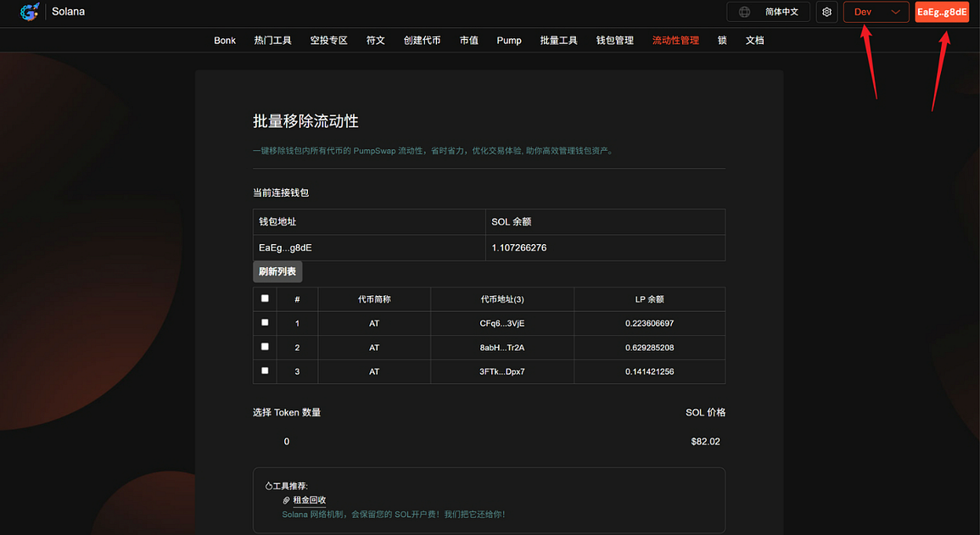Click SOL balance value 1.107266276
Viewport: 980px width, 535px height.
[518, 248]
